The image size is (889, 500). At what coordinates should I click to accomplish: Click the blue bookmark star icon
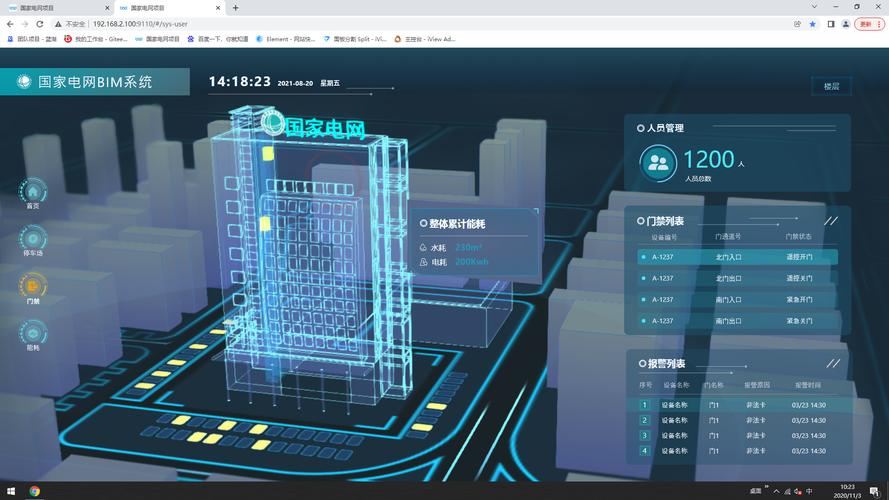point(812,24)
